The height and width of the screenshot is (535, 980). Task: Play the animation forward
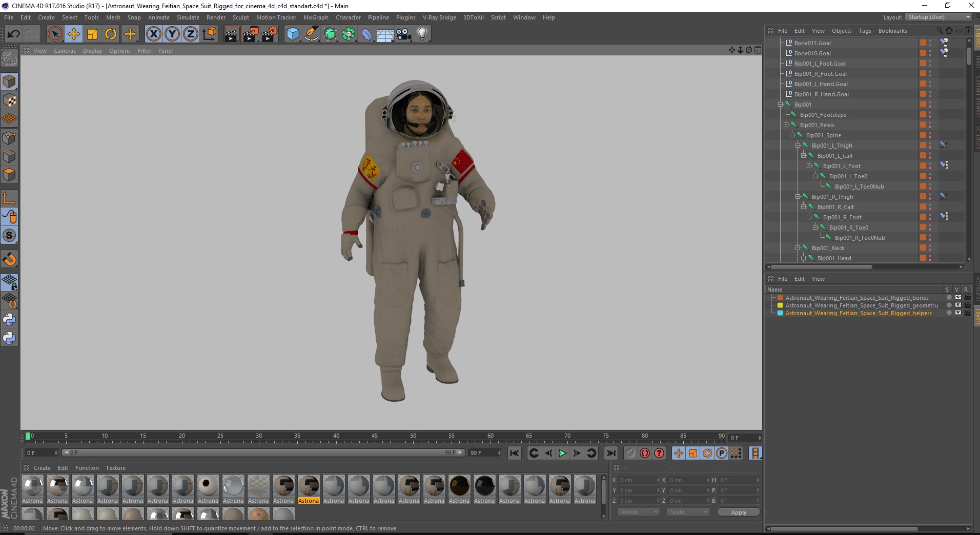562,453
